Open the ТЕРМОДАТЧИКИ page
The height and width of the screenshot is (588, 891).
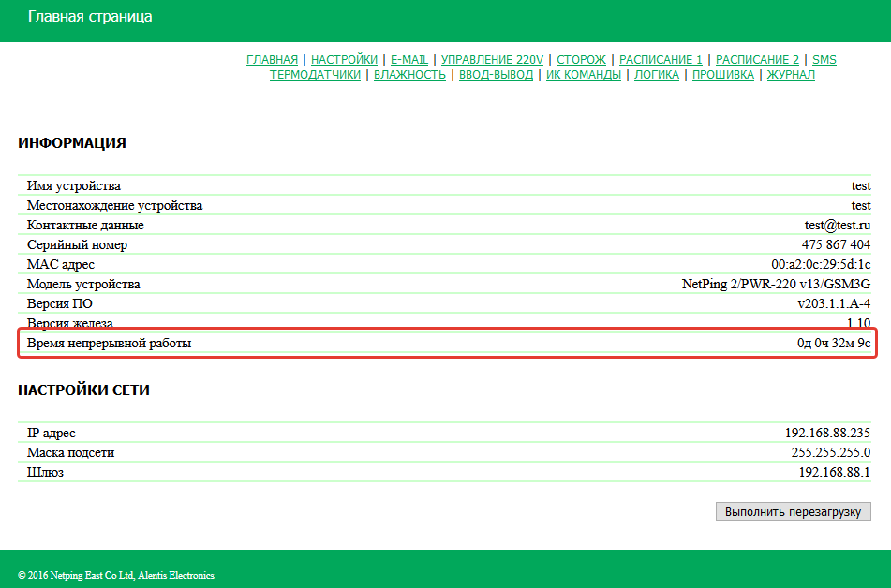[315, 75]
